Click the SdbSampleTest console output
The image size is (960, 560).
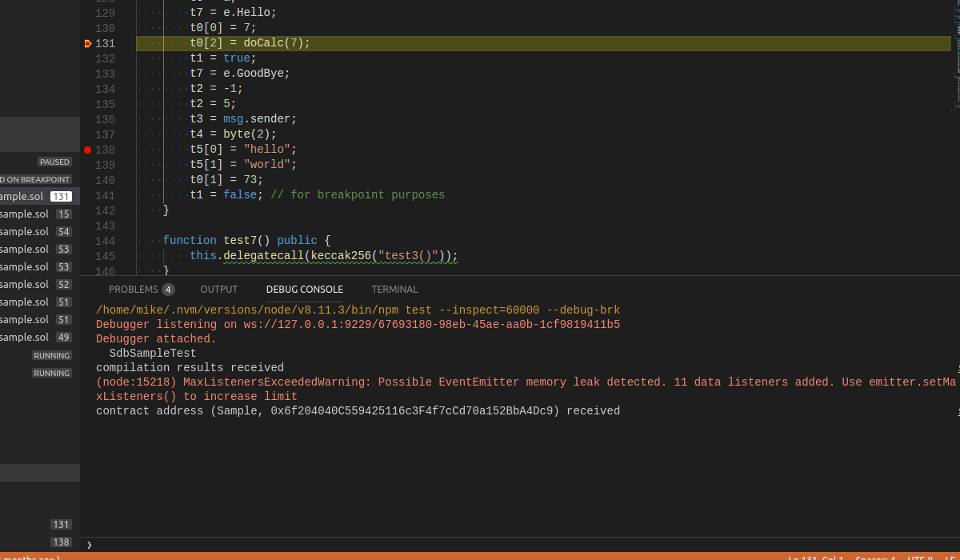[153, 354]
